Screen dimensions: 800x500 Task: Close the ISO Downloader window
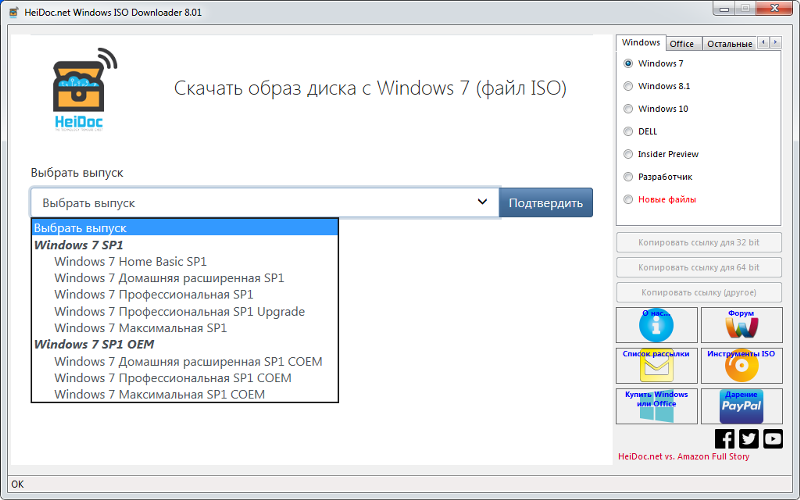click(775, 8)
